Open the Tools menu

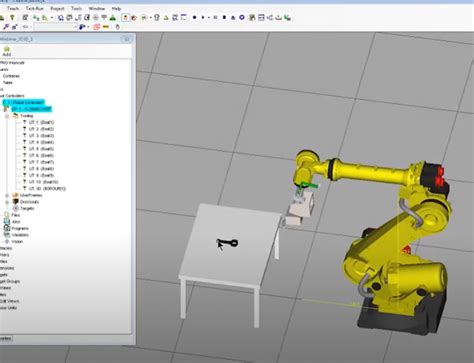(76, 8)
